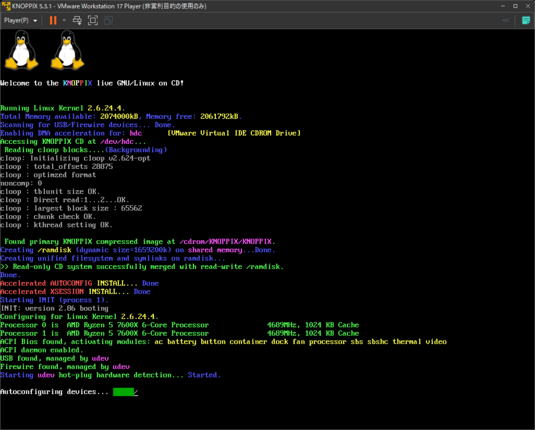Click 'USB found, managed by udev' line
This screenshot has height=430, width=535.
(55, 358)
